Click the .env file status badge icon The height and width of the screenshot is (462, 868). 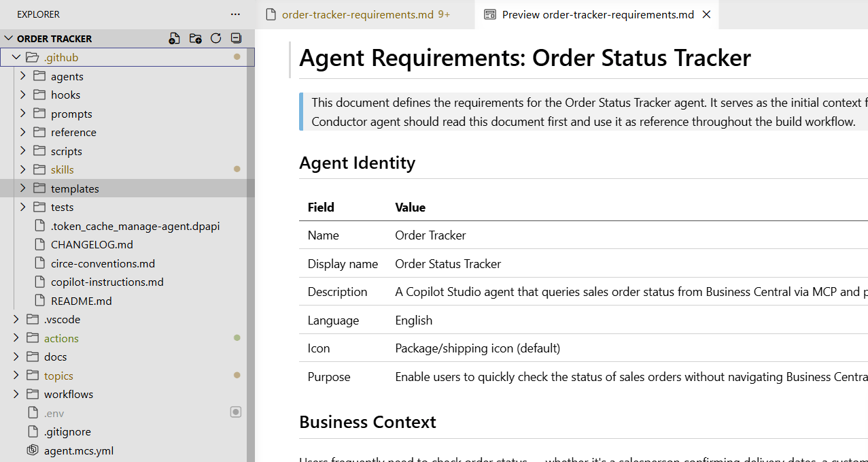pos(236,412)
